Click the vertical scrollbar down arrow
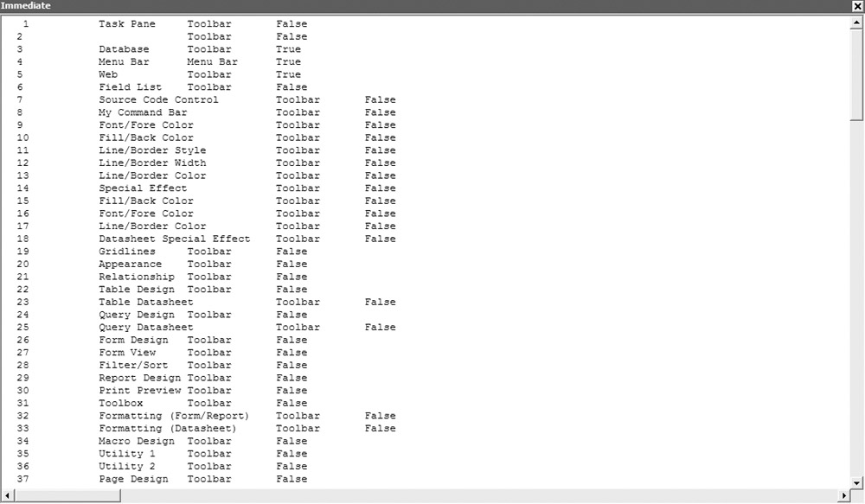Viewport: 865px width, 504px height. point(857,482)
